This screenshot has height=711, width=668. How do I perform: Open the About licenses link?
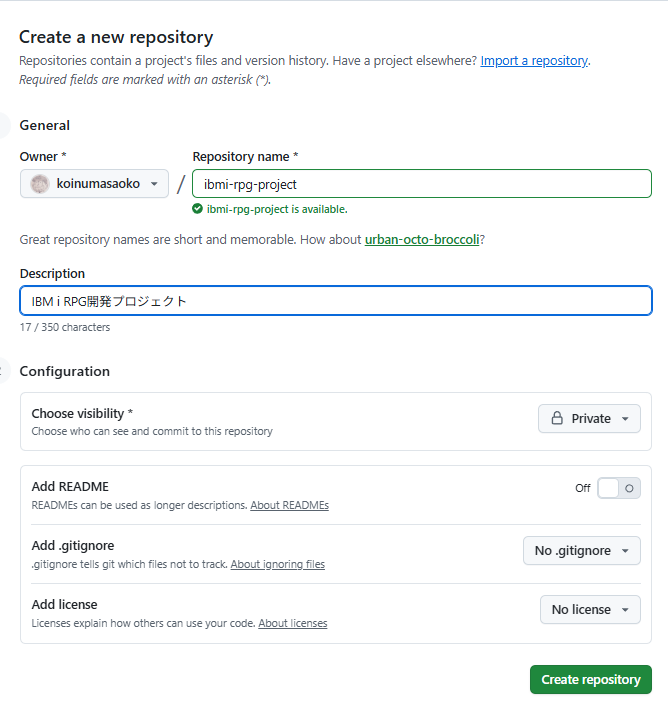coord(292,623)
